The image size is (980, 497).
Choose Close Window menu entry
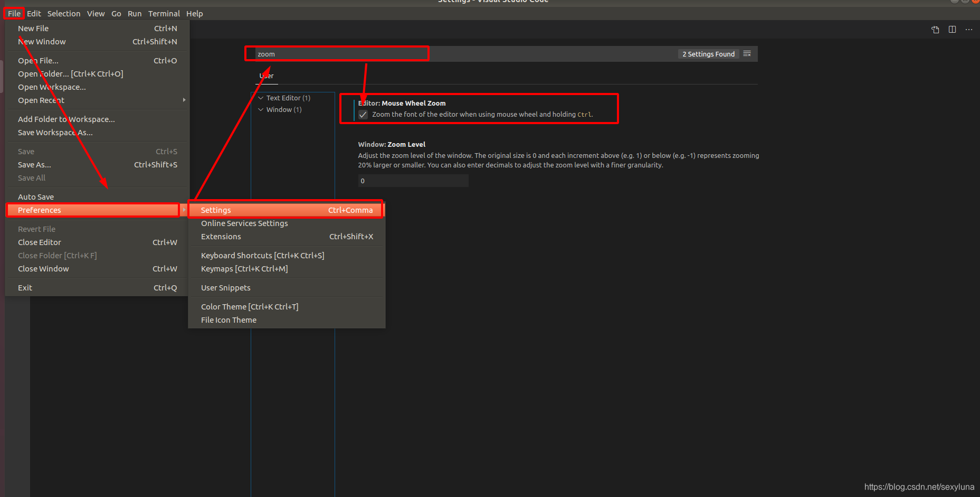tap(98, 269)
